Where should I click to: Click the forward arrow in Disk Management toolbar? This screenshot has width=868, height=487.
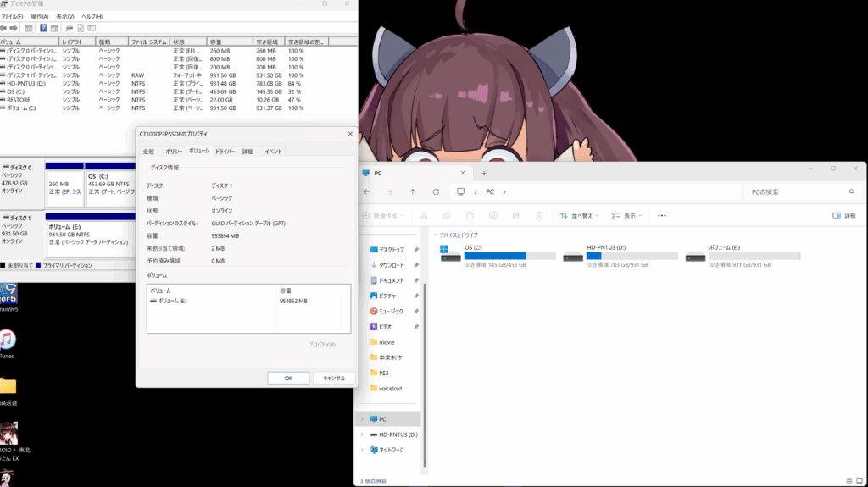click(14, 28)
